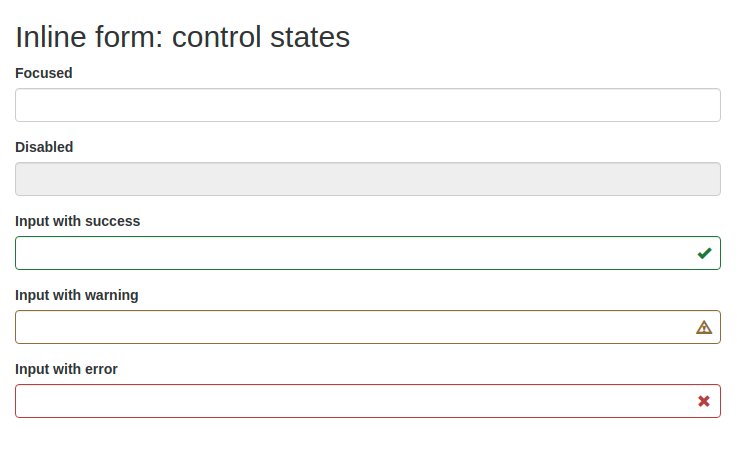This screenshot has width=737, height=474.
Task: Click the green success checkmark icon
Action: pyautogui.click(x=704, y=253)
